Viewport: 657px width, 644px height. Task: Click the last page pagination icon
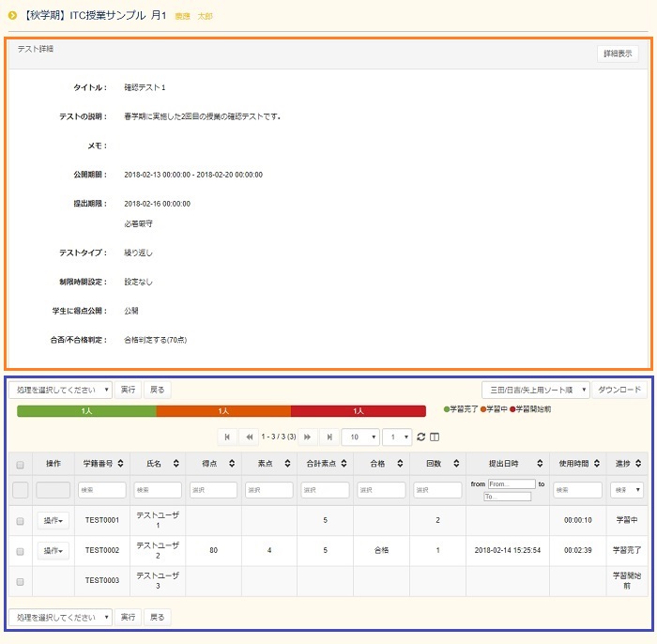[329, 437]
